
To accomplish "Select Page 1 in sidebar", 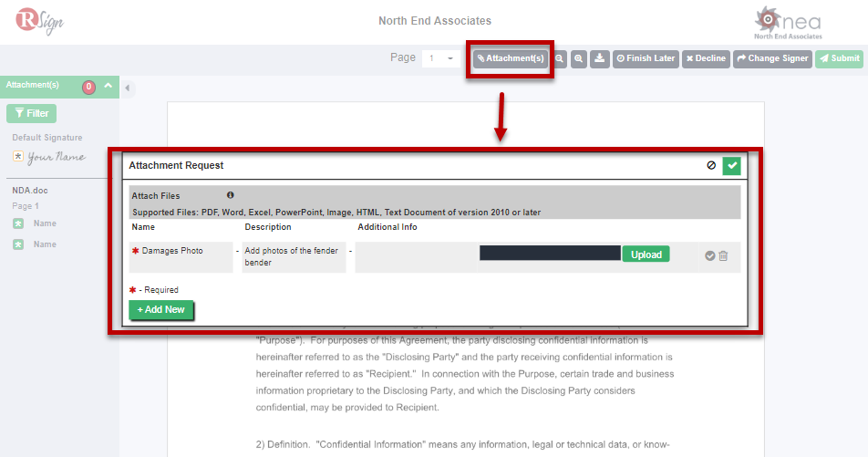I will click(26, 206).
